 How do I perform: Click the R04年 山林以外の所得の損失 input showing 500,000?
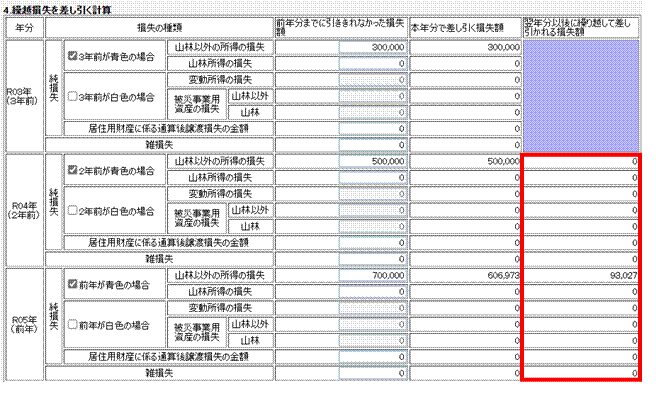click(373, 161)
